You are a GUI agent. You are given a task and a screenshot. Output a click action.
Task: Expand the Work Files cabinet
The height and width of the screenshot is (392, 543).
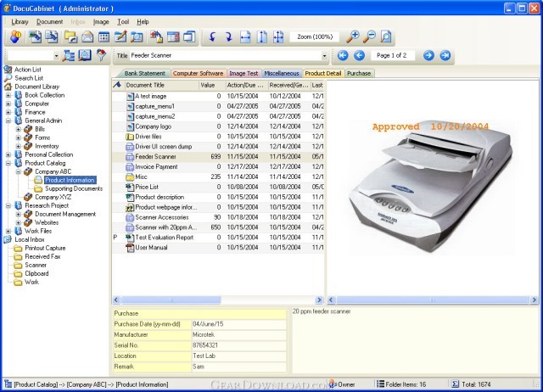coord(8,231)
